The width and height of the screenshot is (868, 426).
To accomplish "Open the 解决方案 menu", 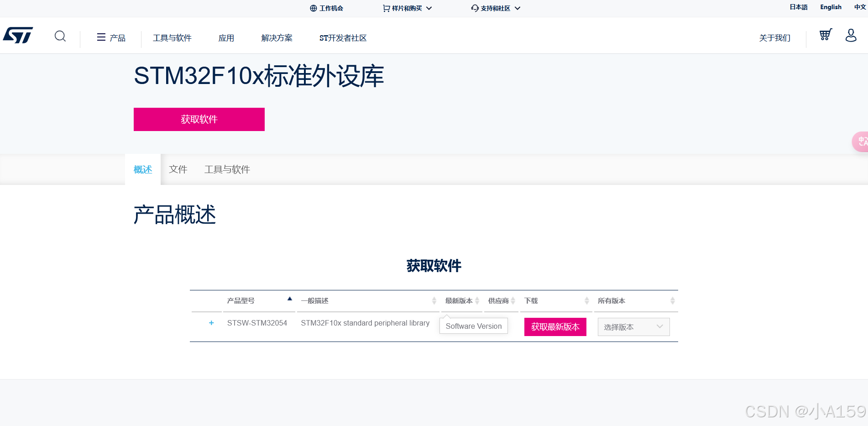I will click(277, 38).
